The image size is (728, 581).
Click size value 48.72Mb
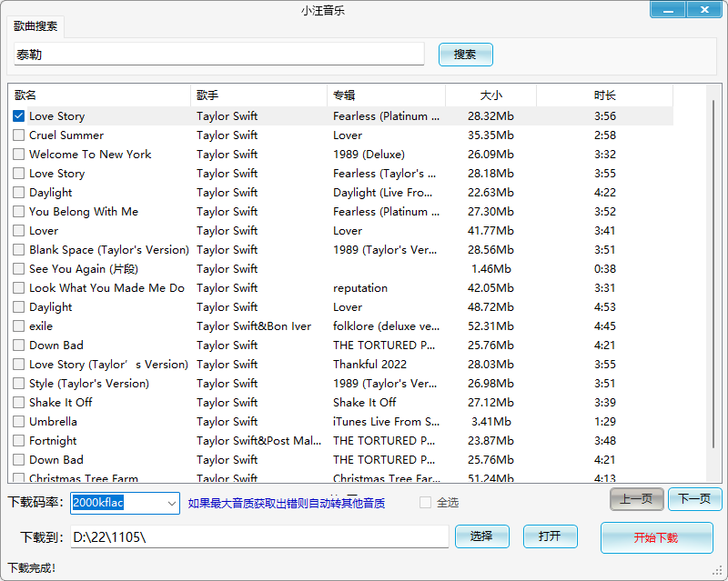(x=490, y=307)
